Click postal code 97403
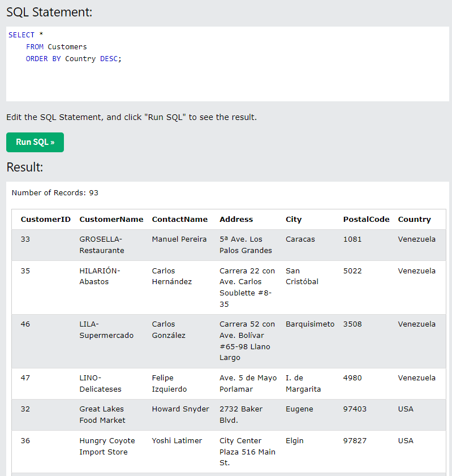The width and height of the screenshot is (452, 476). (x=355, y=409)
